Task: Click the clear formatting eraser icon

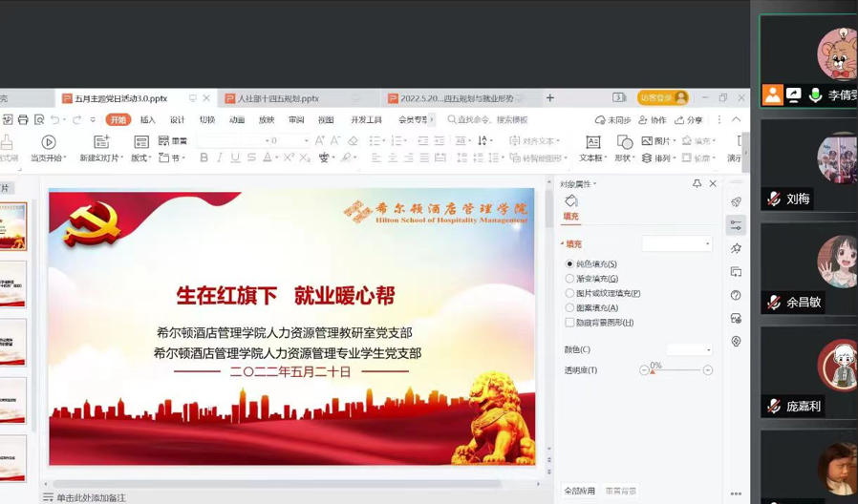Action: click(353, 141)
